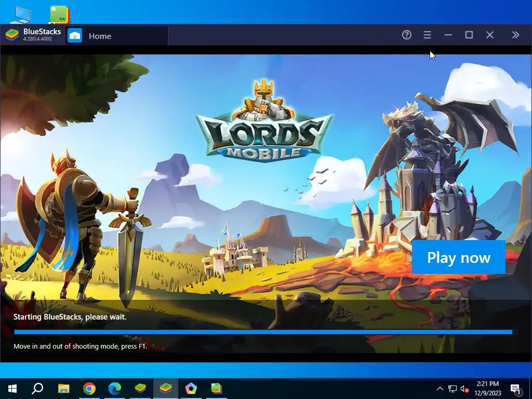The height and width of the screenshot is (399, 532).
Task: Click the green stacked-window taskbar icon
Action: pyautogui.click(x=216, y=389)
